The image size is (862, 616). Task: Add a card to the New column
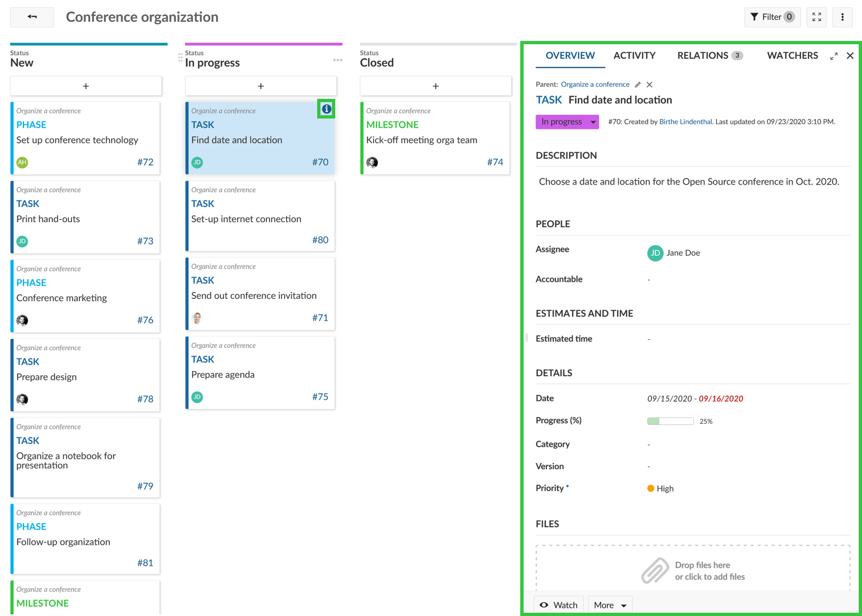86,86
